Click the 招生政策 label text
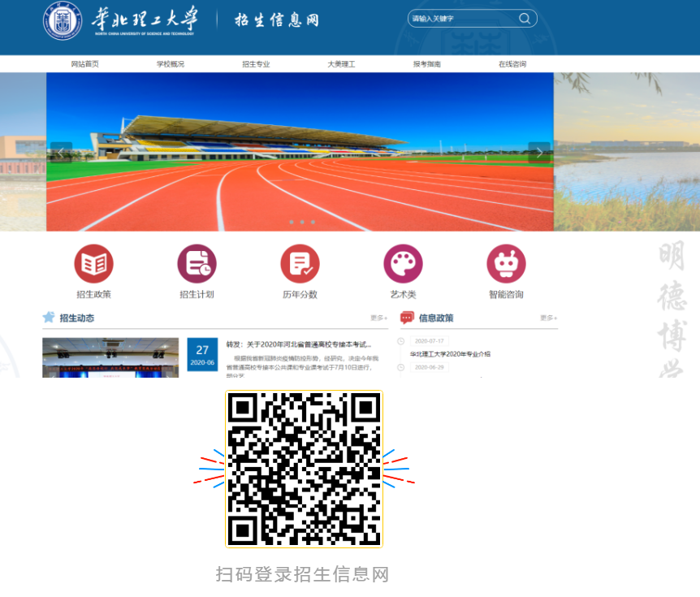Image resolution: width=700 pixels, height=597 pixels. coord(93,294)
